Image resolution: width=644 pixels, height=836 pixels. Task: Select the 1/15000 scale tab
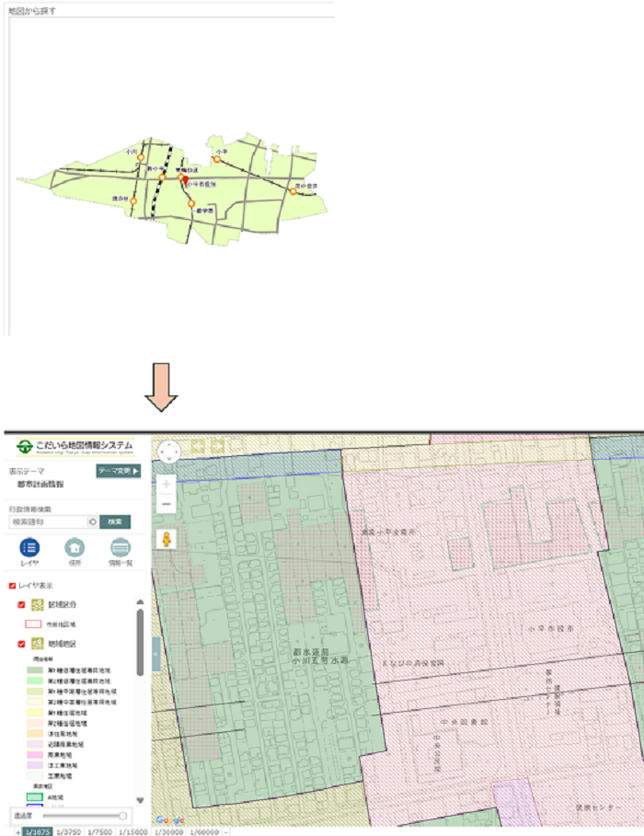(x=132, y=830)
